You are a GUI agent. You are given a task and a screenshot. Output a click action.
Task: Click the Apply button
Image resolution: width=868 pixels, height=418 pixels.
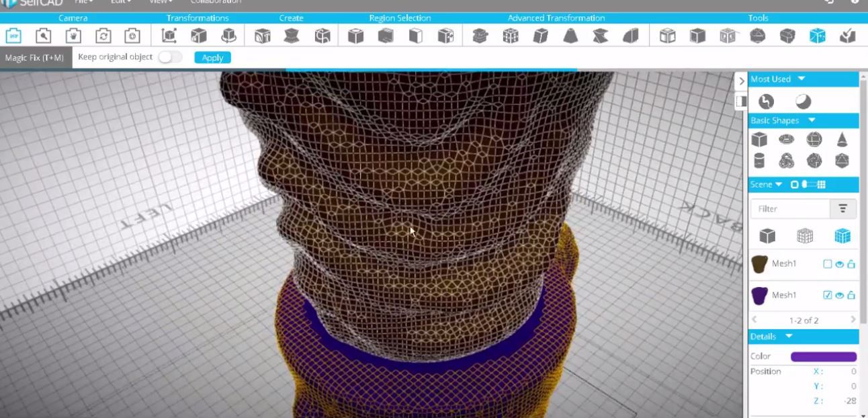[x=212, y=58]
